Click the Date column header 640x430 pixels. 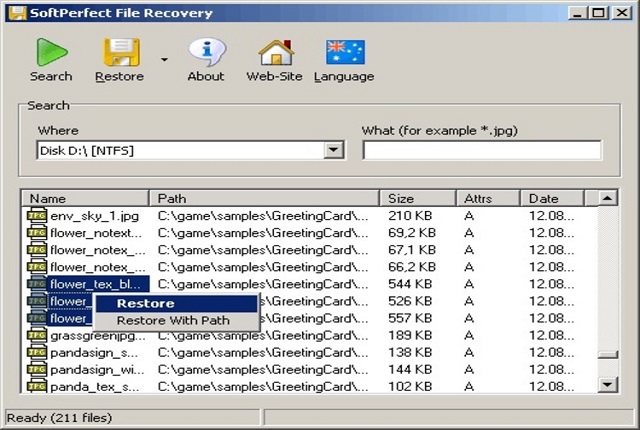558,198
